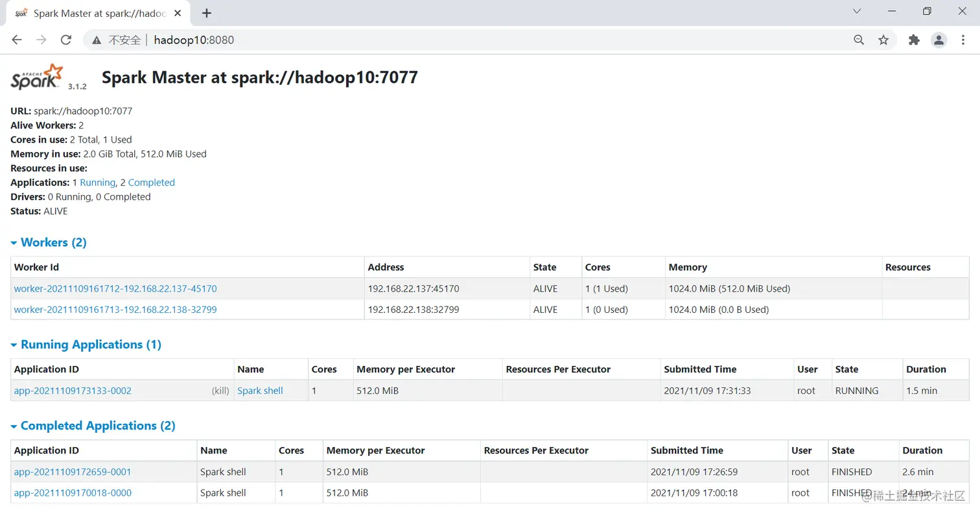Image resolution: width=980 pixels, height=517 pixels.
Task: Click the Apache Spark logo
Action: [38, 77]
